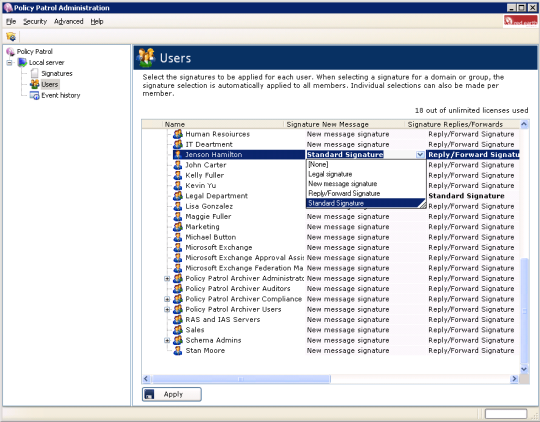Viewport: 540px width, 422px height.
Task: Open the Help menu
Action: tap(97, 21)
